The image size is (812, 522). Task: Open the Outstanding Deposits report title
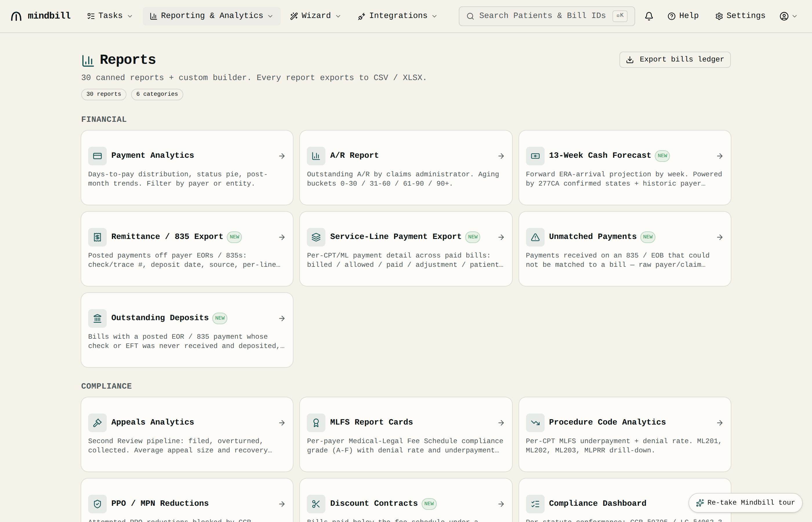[160, 318]
